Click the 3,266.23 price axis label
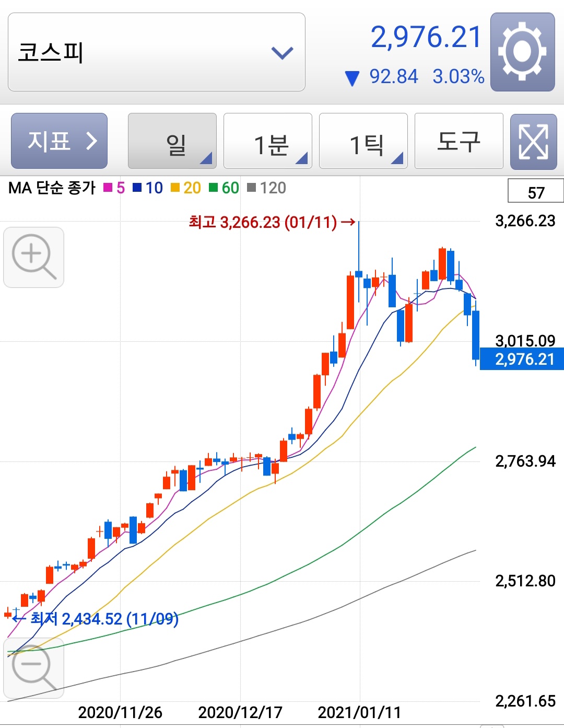 525,221
